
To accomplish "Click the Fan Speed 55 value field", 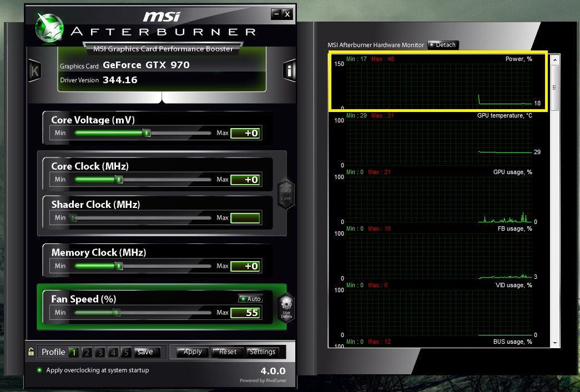I will [x=246, y=313].
